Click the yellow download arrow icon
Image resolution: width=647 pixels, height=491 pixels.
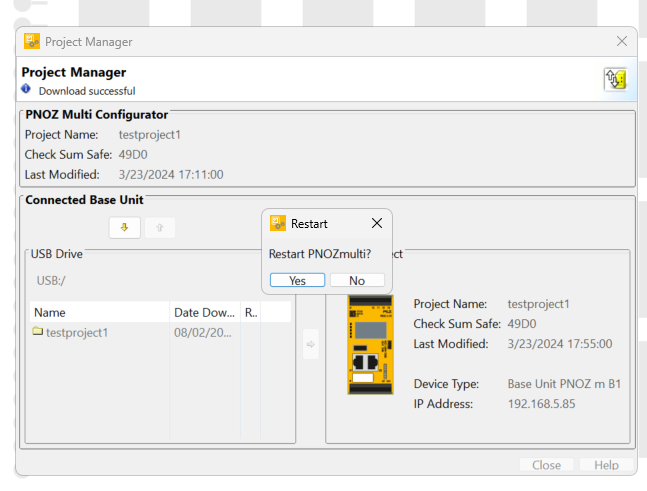pyautogui.click(x=125, y=227)
